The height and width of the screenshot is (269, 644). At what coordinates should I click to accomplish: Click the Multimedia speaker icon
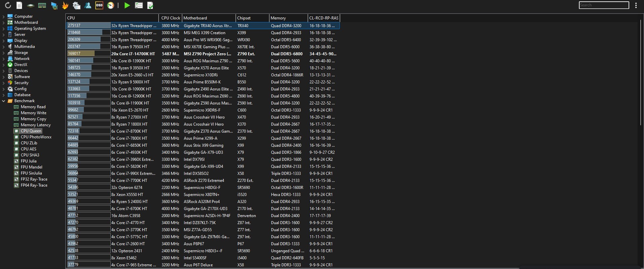pyautogui.click(x=10, y=47)
